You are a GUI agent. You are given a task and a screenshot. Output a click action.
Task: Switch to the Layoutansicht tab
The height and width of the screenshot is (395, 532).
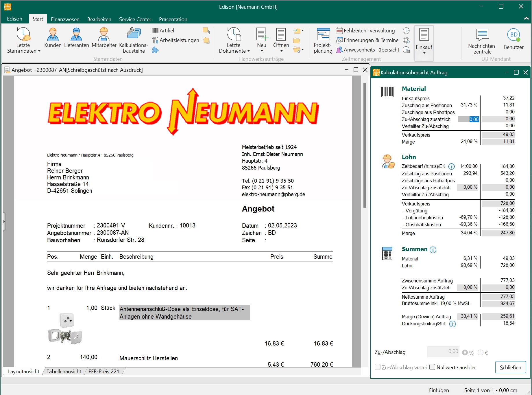pyautogui.click(x=24, y=371)
